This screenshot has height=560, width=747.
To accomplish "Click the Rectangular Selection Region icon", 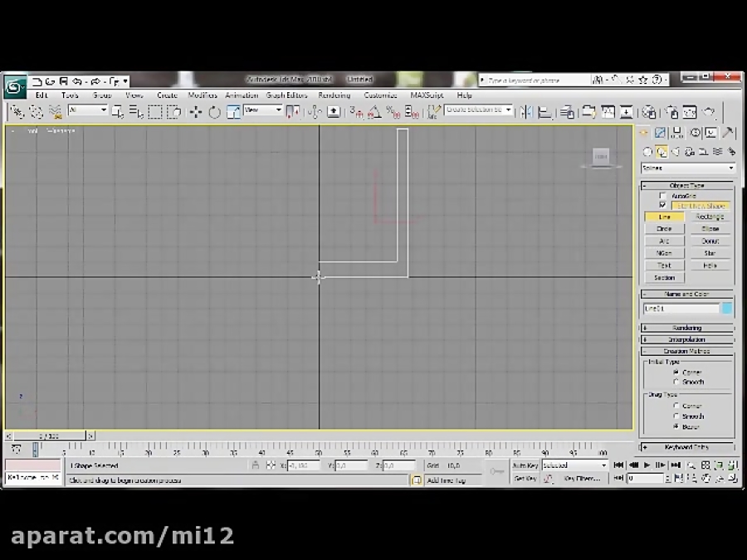I will [154, 111].
